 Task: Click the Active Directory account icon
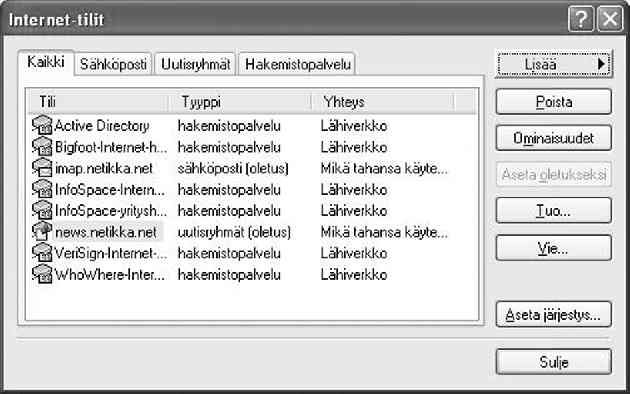[42, 125]
